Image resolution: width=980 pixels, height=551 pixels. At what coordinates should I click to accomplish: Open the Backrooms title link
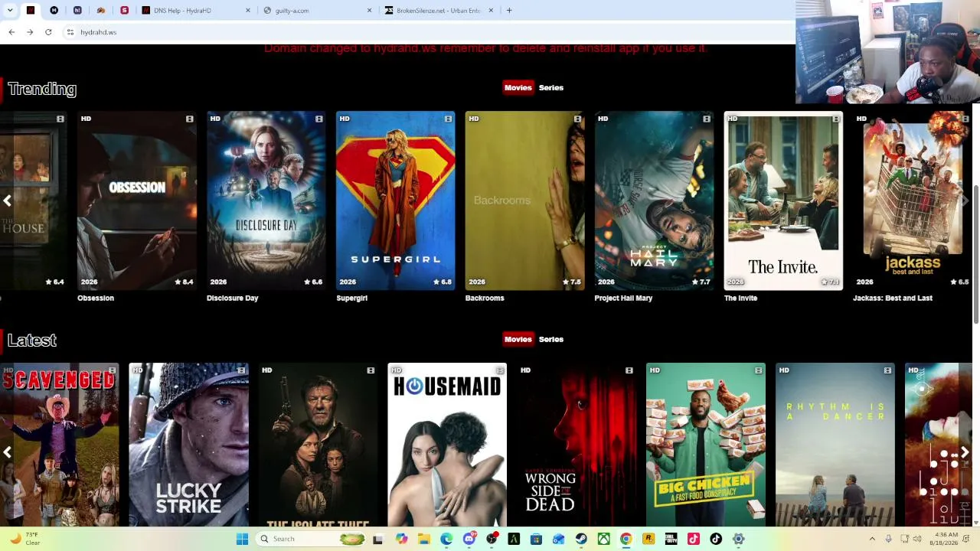click(485, 298)
